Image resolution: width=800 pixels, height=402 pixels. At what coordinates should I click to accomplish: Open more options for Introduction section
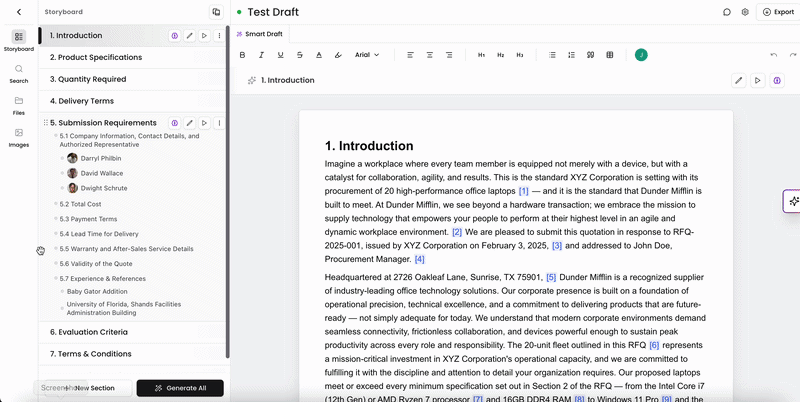pos(219,36)
